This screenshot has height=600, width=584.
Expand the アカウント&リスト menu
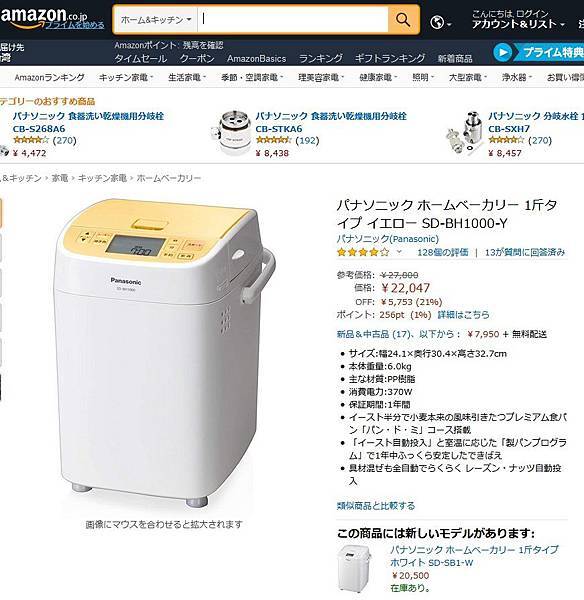pyautogui.click(x=518, y=24)
